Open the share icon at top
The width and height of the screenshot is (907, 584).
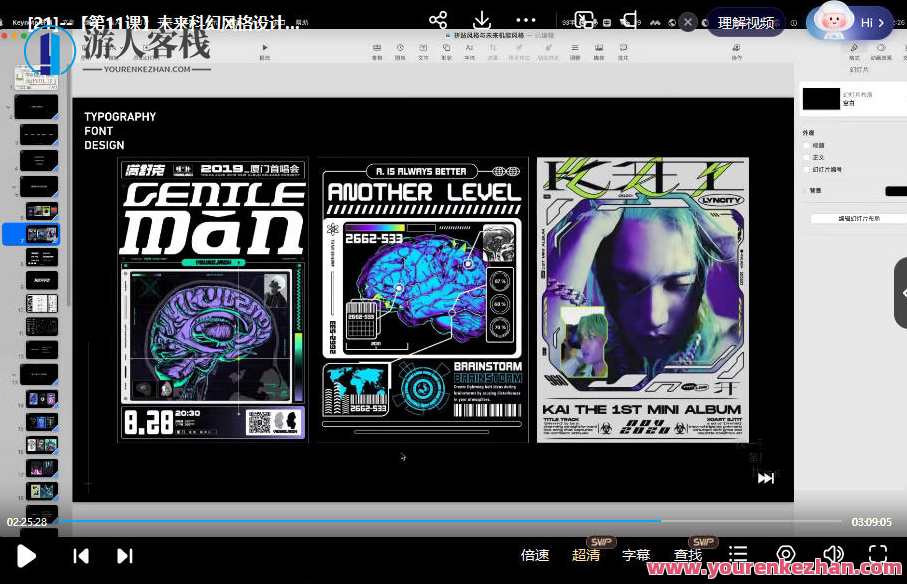(438, 20)
